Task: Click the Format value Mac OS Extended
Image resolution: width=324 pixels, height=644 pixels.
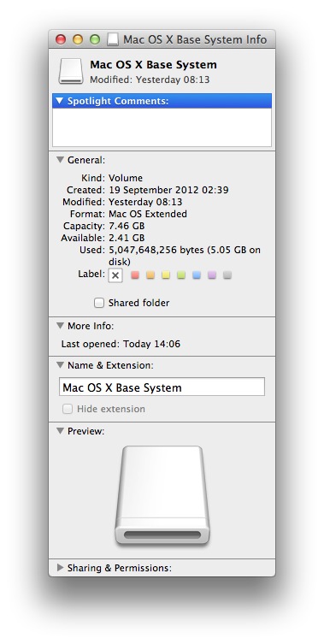Action: (148, 214)
